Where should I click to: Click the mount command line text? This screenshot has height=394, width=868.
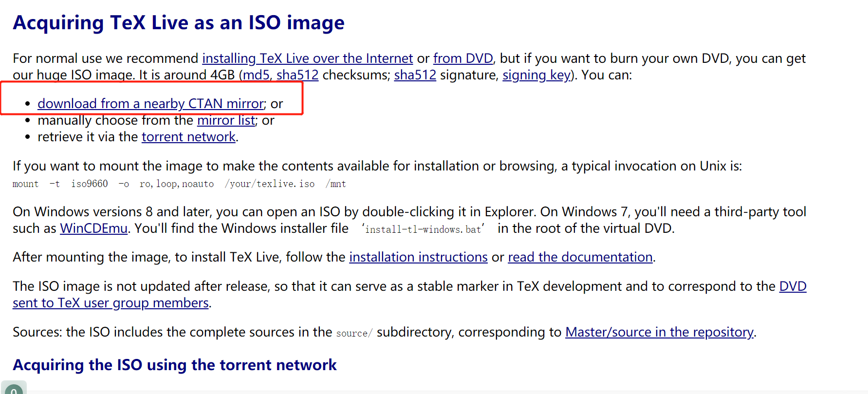[x=179, y=184]
